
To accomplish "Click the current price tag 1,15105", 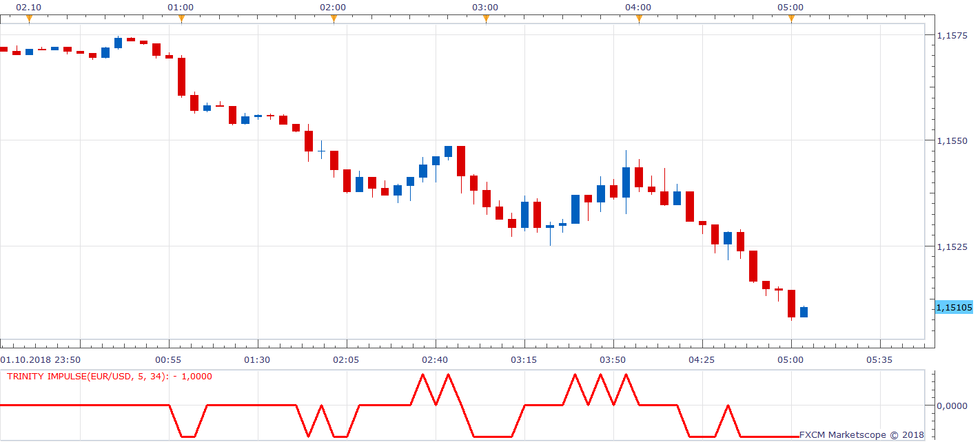I will [x=954, y=308].
